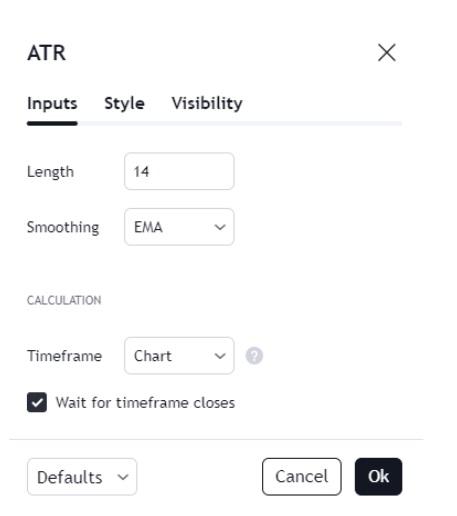Switch to the Style tab
The image size is (457, 516).
pos(124,103)
